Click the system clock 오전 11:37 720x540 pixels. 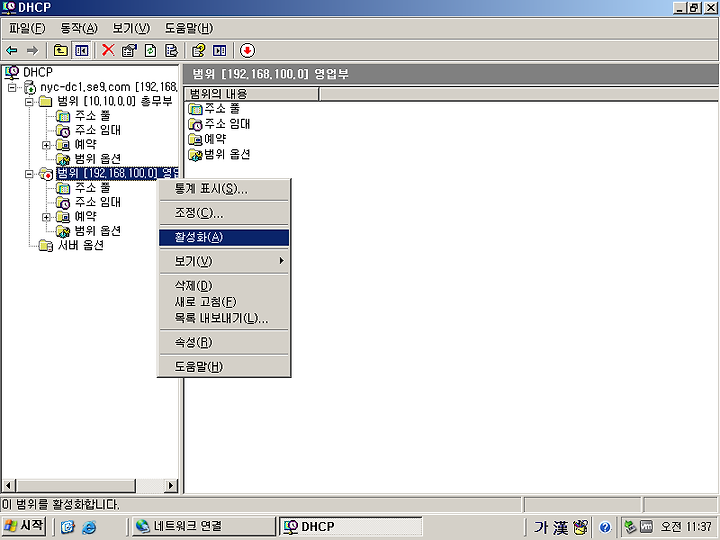coord(686,527)
